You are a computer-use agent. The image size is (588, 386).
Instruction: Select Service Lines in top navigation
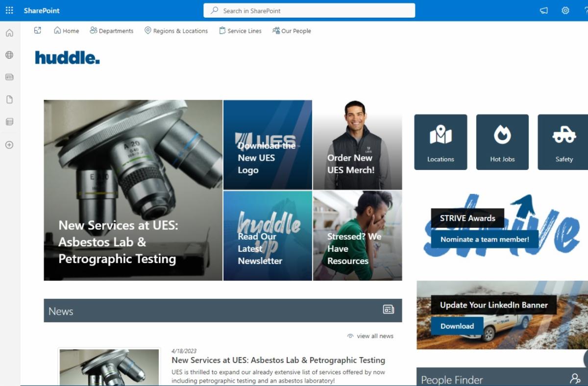coord(240,31)
